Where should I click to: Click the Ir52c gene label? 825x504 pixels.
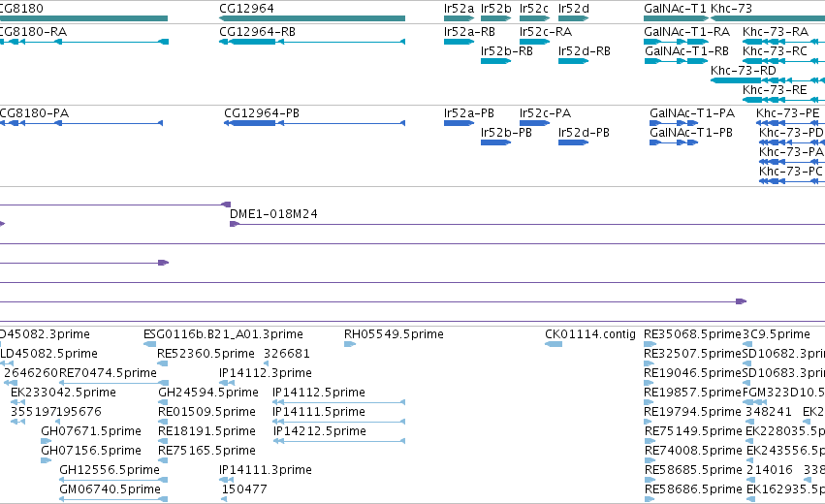pos(534,9)
